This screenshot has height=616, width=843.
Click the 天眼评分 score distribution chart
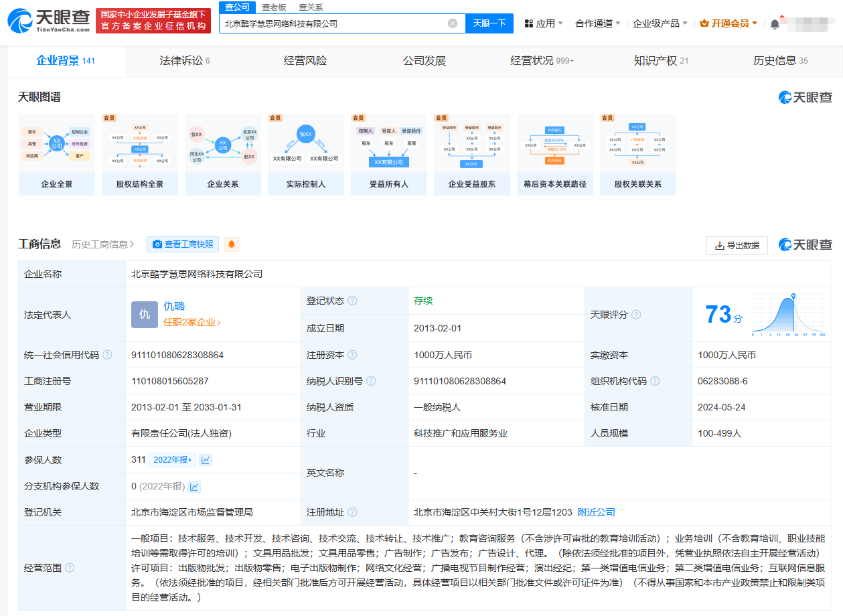click(x=788, y=315)
